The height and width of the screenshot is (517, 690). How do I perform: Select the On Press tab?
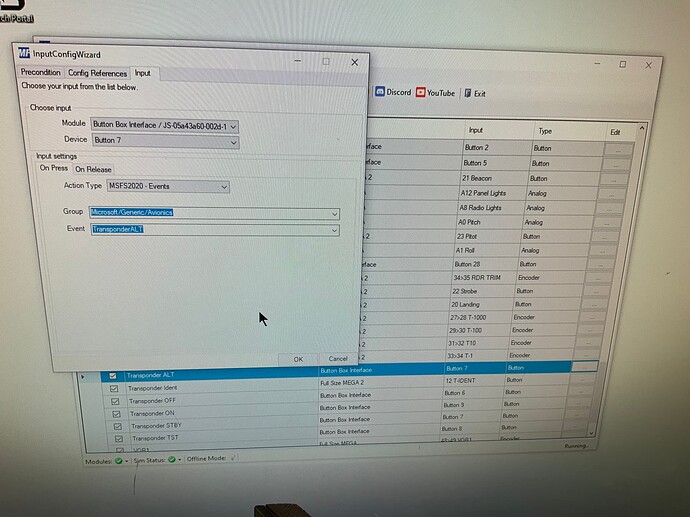pyautogui.click(x=53, y=168)
